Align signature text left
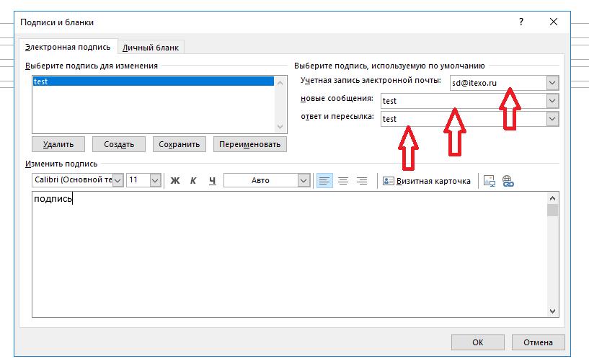 [324, 181]
